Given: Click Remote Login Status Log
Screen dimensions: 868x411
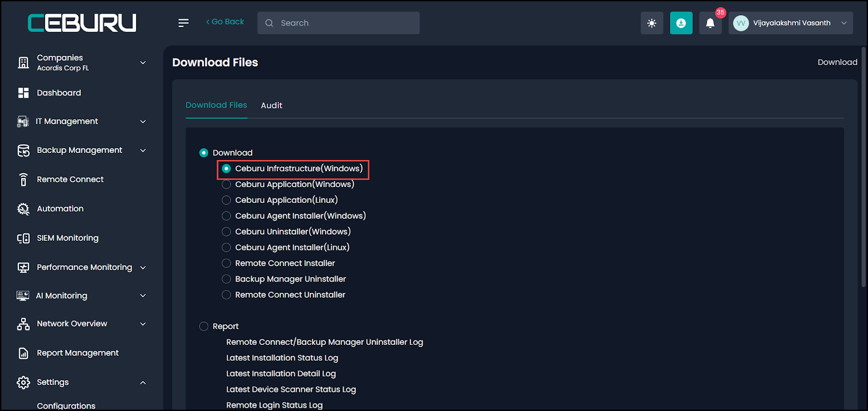Looking at the screenshot, I should (x=275, y=405).
